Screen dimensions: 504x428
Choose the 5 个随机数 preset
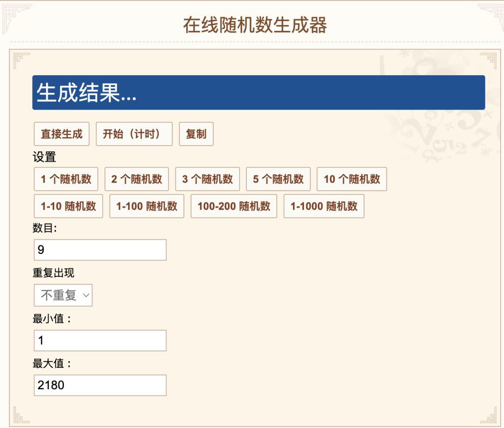tap(278, 179)
